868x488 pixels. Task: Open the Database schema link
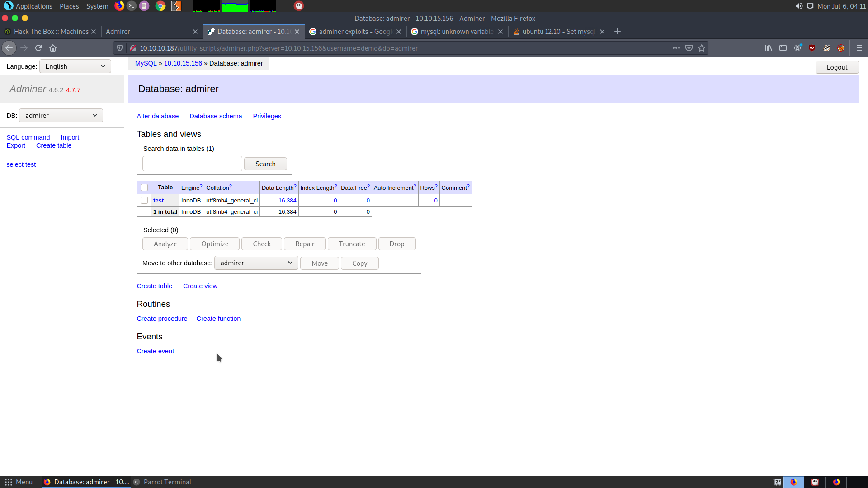[216, 116]
